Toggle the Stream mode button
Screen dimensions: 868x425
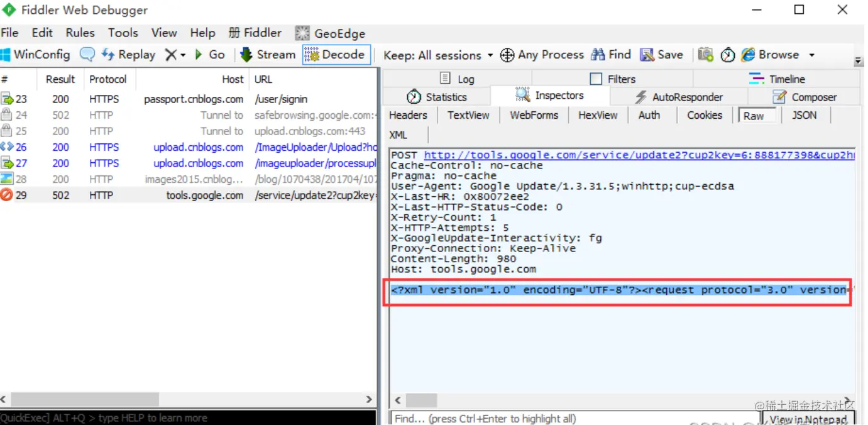tap(268, 55)
